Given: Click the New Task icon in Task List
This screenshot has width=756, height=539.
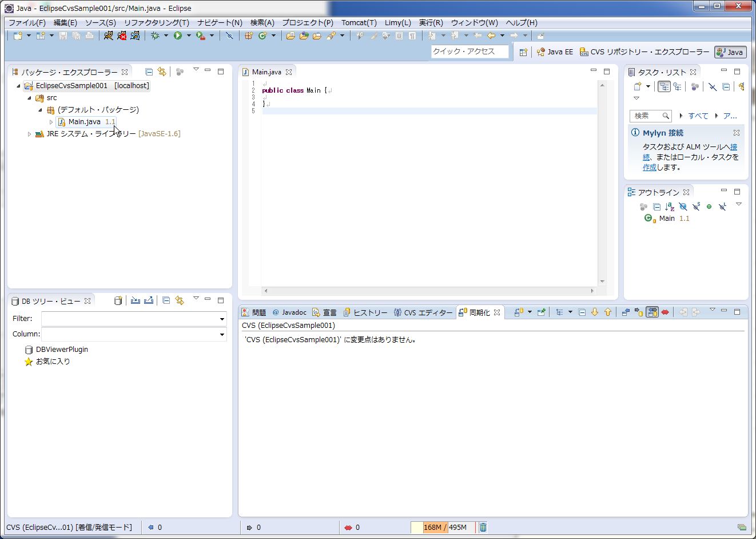Looking at the screenshot, I should pos(638,86).
